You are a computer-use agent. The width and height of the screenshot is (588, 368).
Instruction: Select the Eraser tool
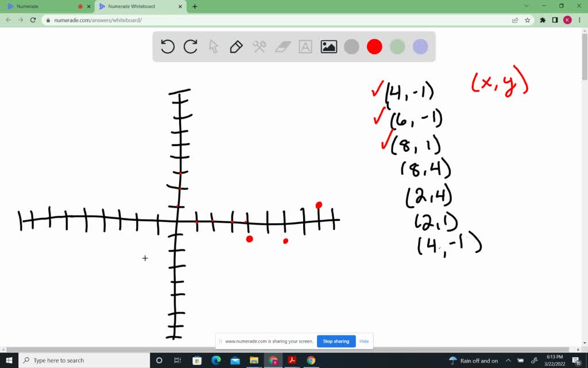point(282,47)
